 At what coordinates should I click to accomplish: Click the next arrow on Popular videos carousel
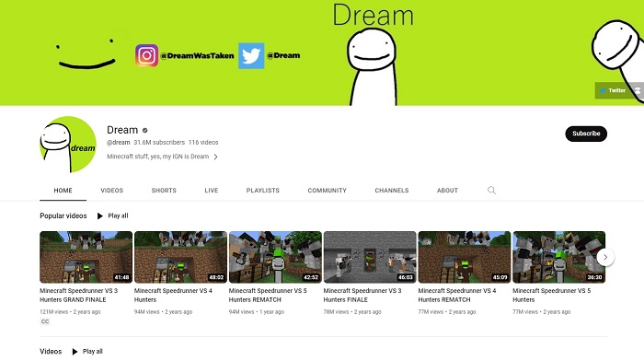click(605, 257)
